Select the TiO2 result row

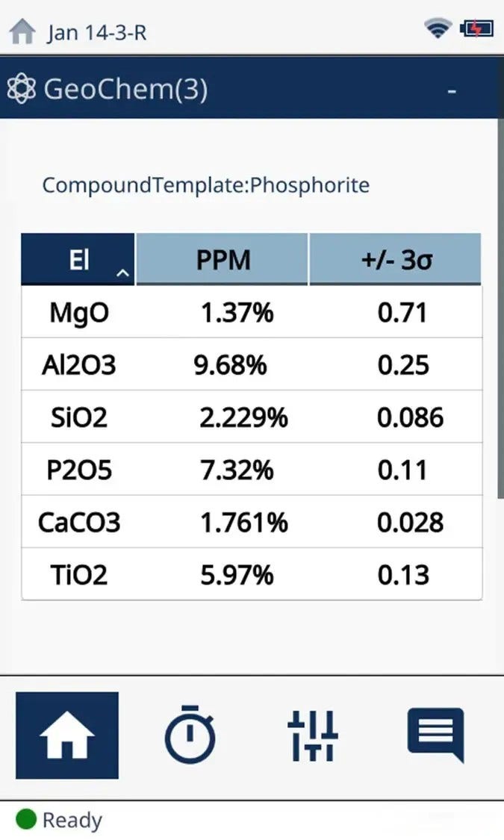tap(252, 574)
